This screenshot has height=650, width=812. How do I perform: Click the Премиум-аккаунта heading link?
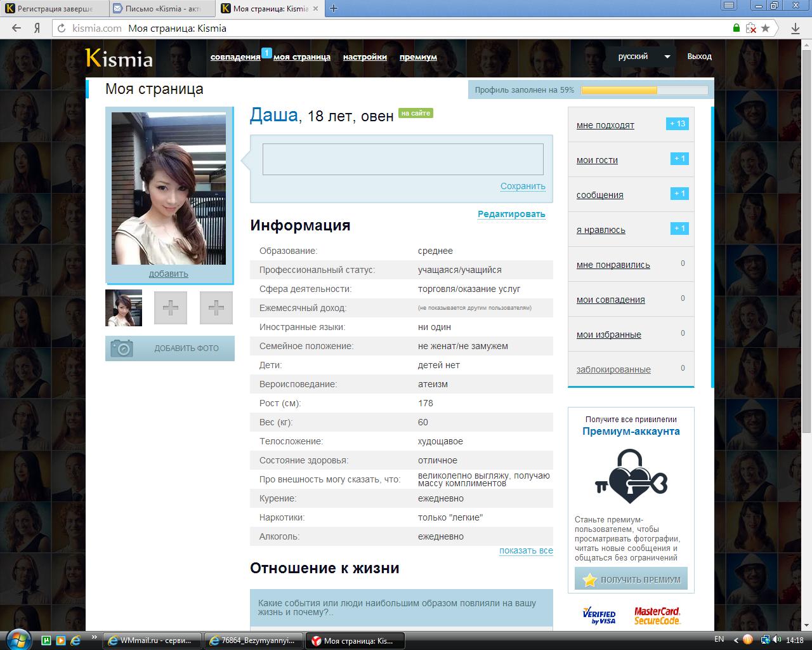click(x=631, y=431)
